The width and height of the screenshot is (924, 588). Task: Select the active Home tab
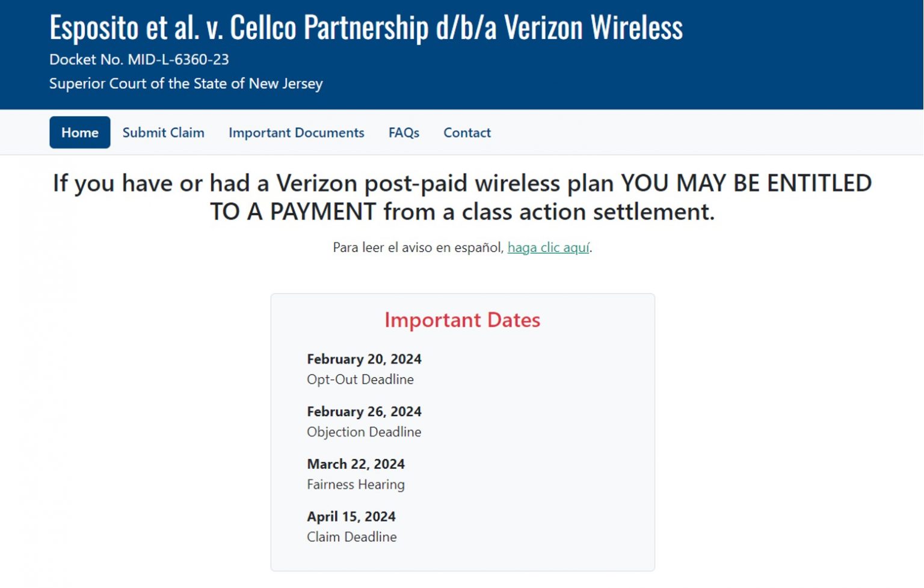point(79,132)
